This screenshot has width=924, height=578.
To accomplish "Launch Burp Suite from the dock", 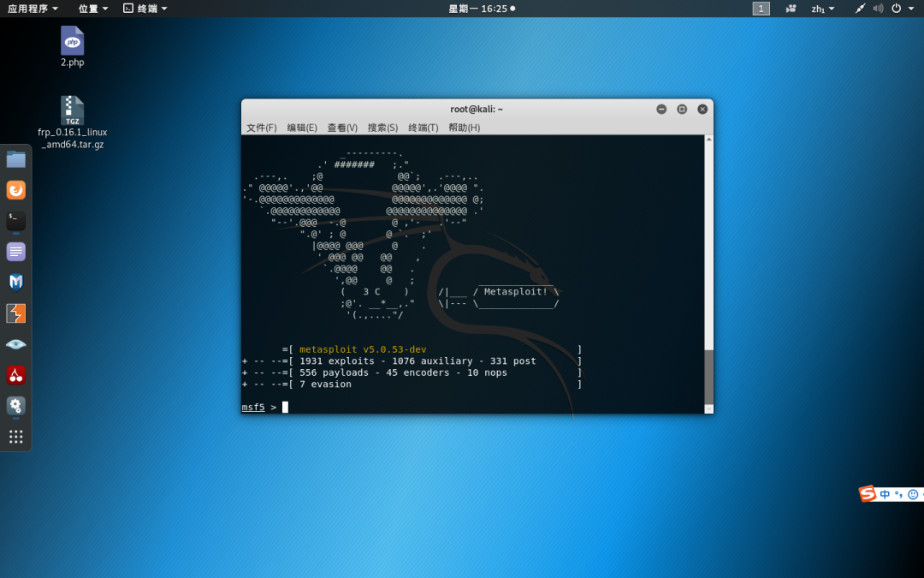I will tap(16, 313).
